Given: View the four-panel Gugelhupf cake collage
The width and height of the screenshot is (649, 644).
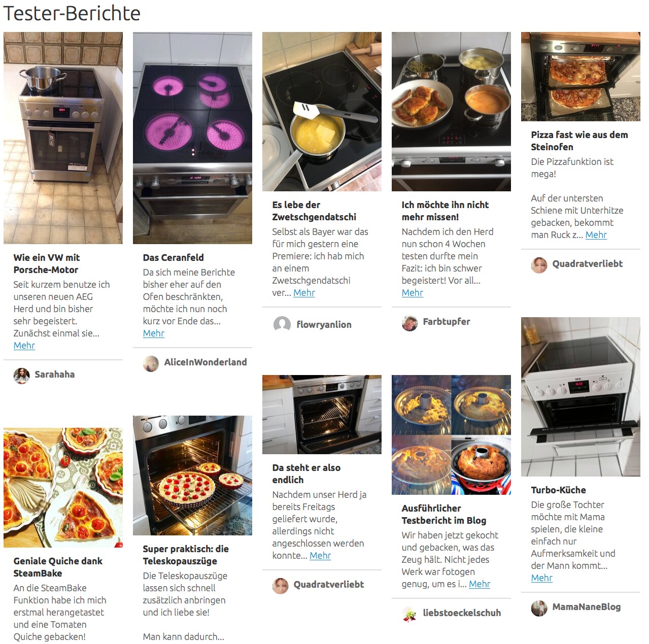Looking at the screenshot, I should (x=451, y=435).
